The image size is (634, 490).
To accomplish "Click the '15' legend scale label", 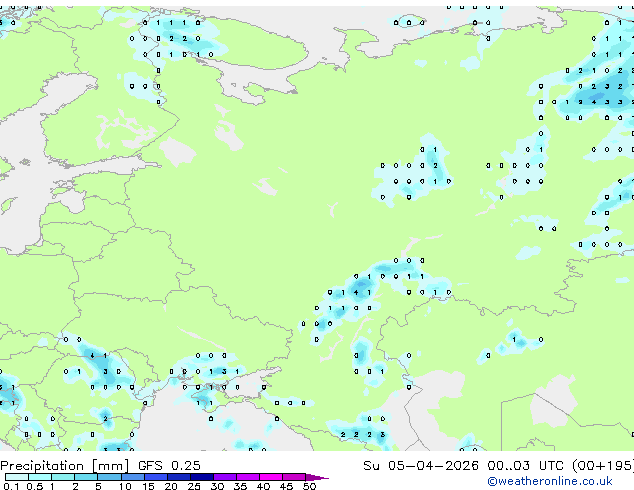I will coord(148,486).
